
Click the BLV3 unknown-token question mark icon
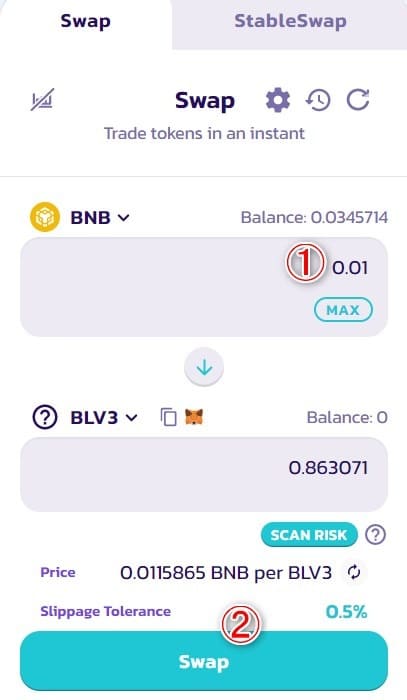[45, 417]
